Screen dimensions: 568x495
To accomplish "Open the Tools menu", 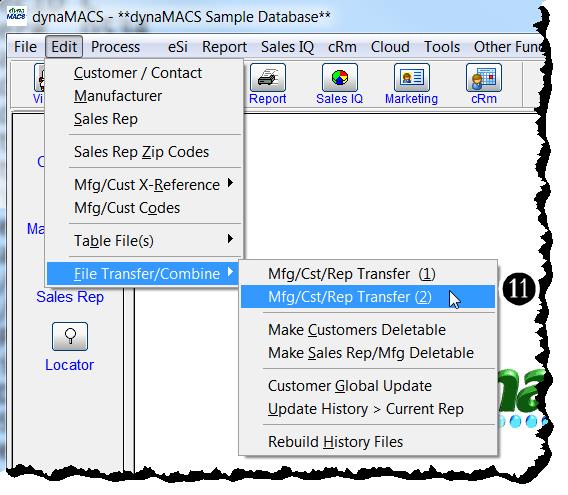I will point(442,47).
